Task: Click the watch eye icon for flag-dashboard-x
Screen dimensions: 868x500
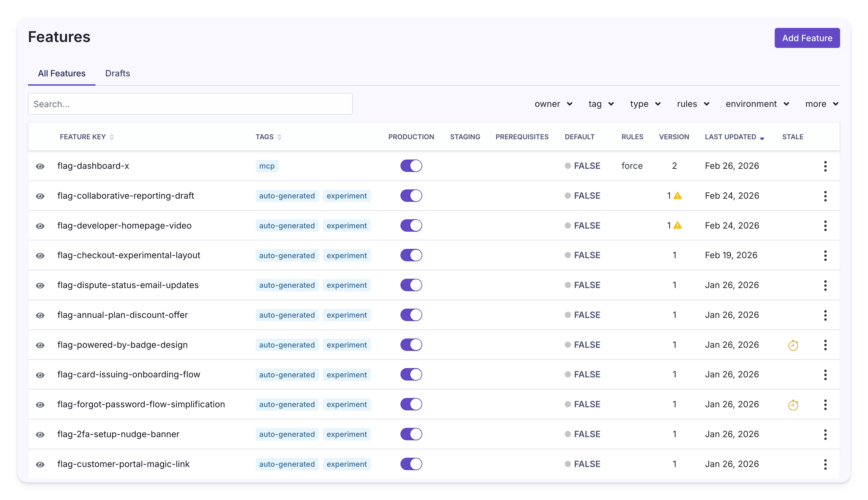Action: click(x=40, y=166)
